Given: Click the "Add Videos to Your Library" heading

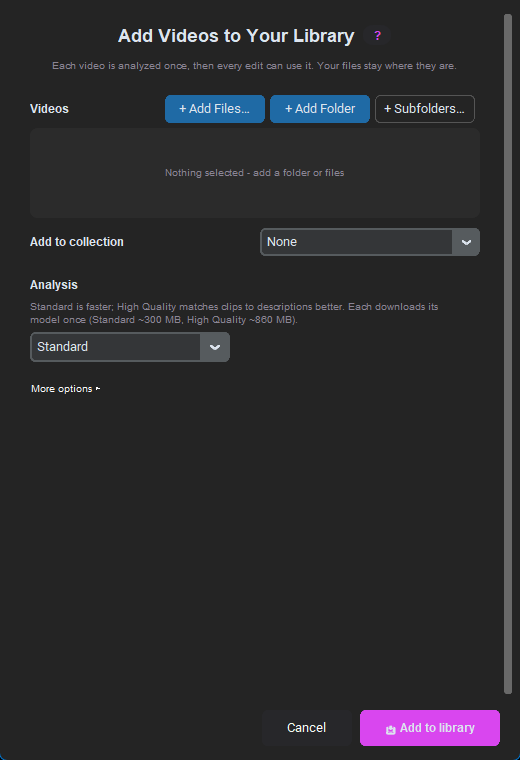Looking at the screenshot, I should pyautogui.click(x=236, y=36).
